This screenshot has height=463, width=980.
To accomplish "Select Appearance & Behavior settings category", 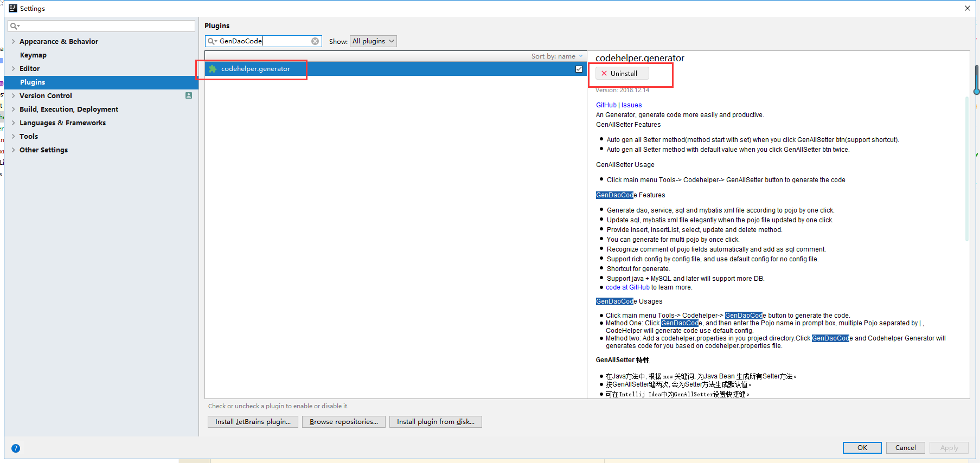I will pos(59,41).
